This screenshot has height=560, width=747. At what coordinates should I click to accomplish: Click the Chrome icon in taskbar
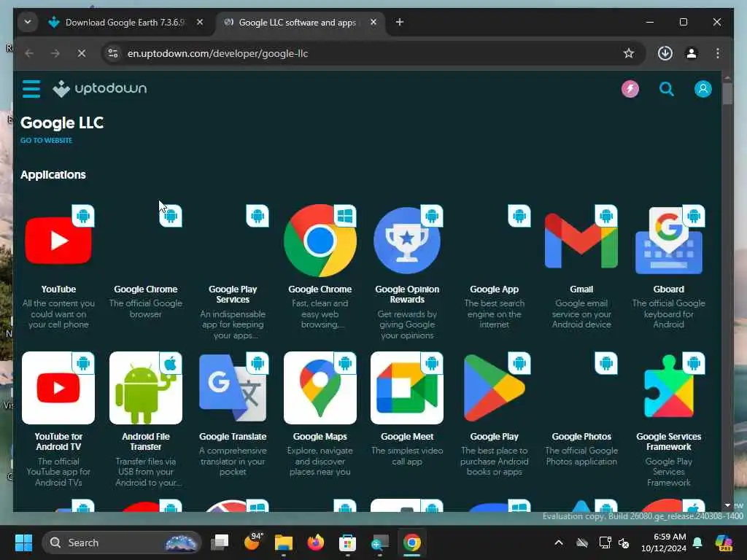point(411,542)
